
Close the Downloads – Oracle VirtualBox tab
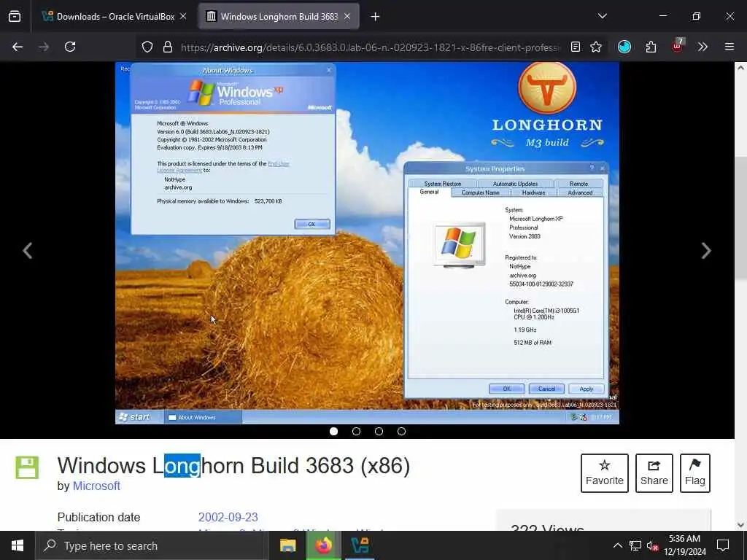click(x=183, y=17)
